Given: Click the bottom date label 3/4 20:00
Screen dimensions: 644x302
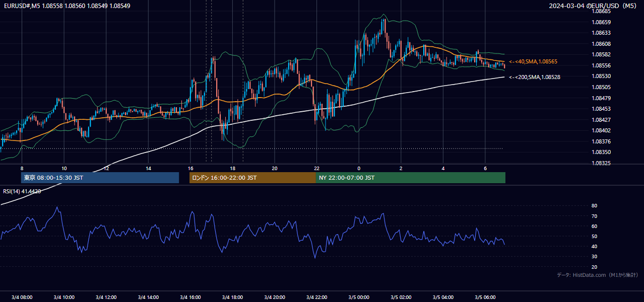Looking at the screenshot, I should [x=275, y=297].
